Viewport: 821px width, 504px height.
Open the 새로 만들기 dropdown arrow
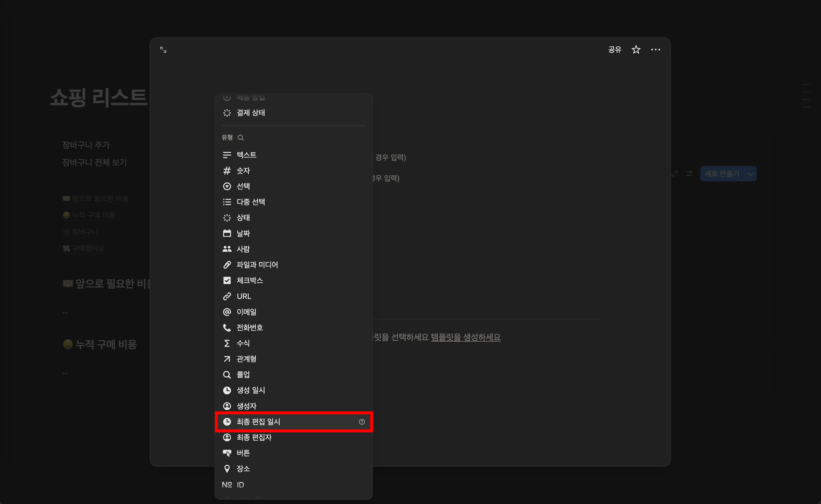pyautogui.click(x=750, y=174)
